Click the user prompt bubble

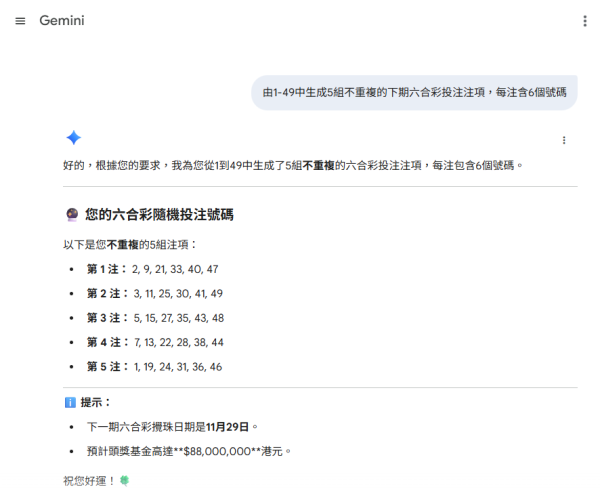(414, 93)
